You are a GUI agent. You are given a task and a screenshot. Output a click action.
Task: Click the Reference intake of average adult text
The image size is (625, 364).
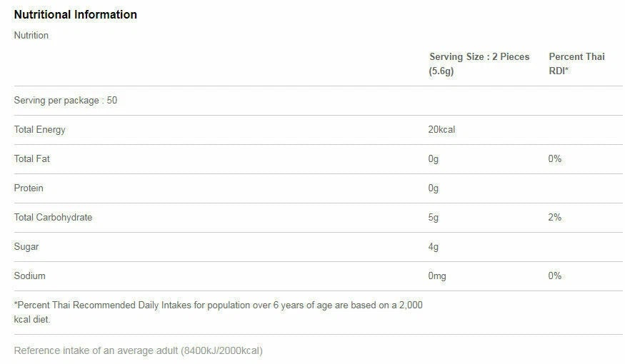point(139,350)
